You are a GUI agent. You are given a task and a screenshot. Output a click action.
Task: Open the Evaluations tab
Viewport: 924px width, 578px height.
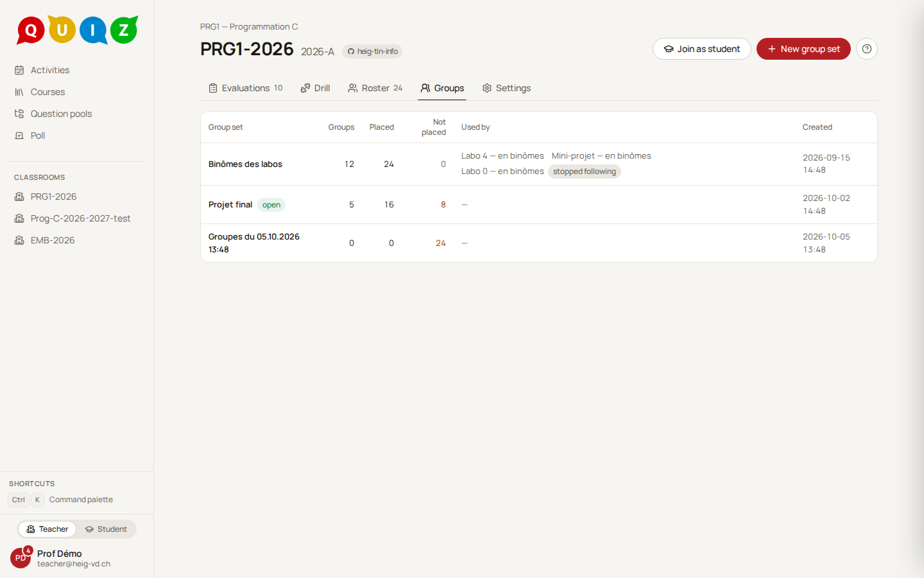(x=246, y=88)
